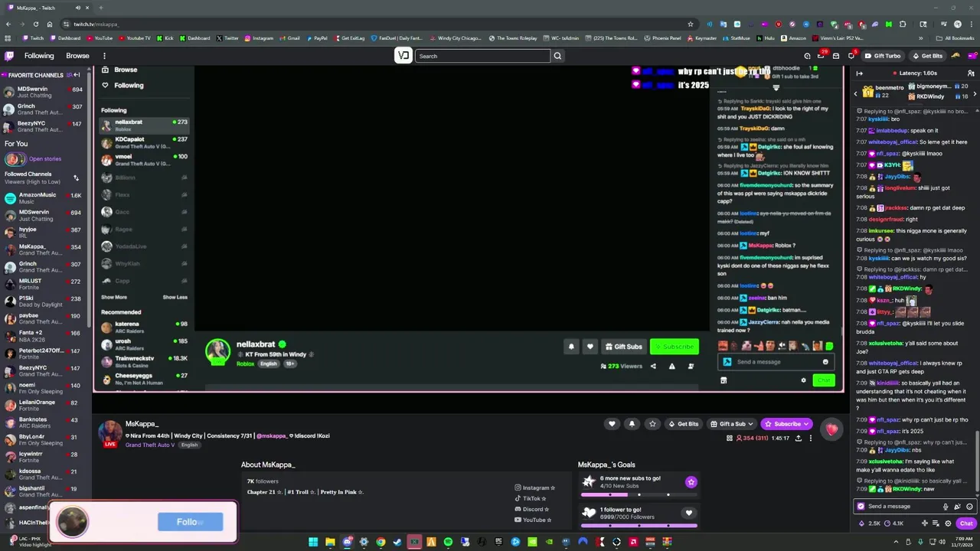The image size is (980, 551).
Task: Go to the Following tab in top nav
Action: 39,56
